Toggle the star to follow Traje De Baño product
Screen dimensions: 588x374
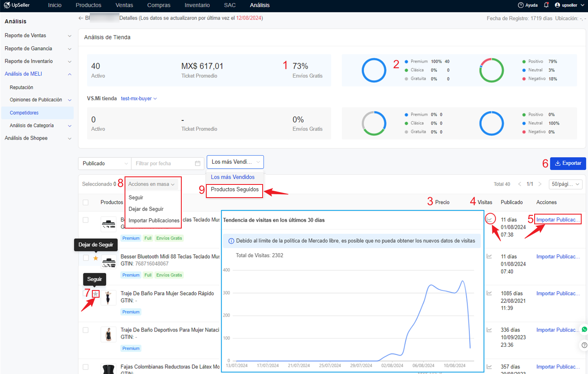tap(95, 293)
